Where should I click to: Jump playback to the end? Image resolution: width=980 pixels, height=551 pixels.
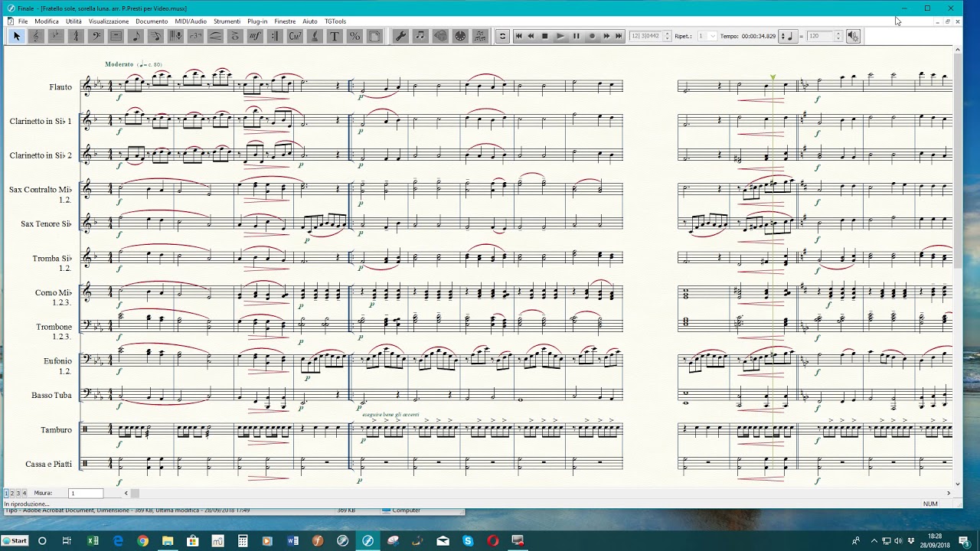(619, 36)
